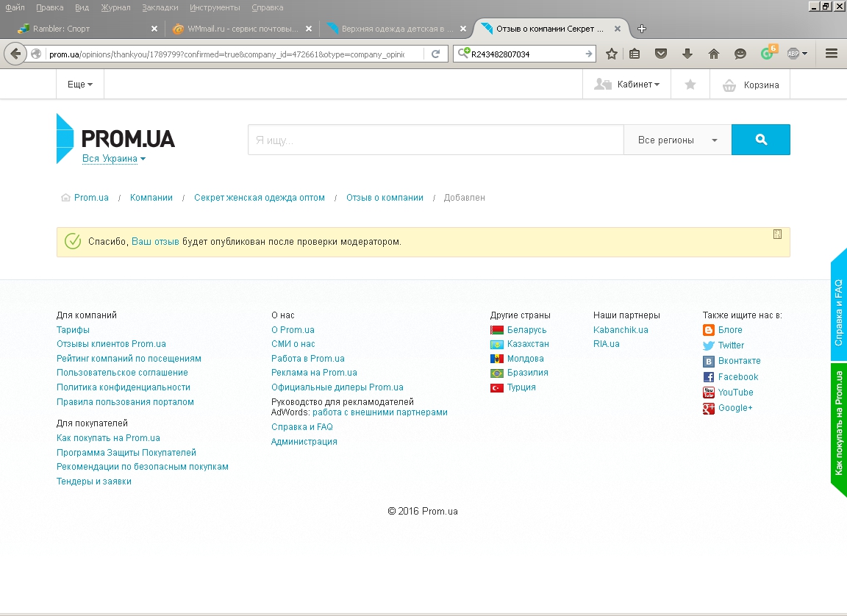The width and height of the screenshot is (847, 616).
Task: Dismiss the yellow thank-you notification
Action: [x=777, y=234]
